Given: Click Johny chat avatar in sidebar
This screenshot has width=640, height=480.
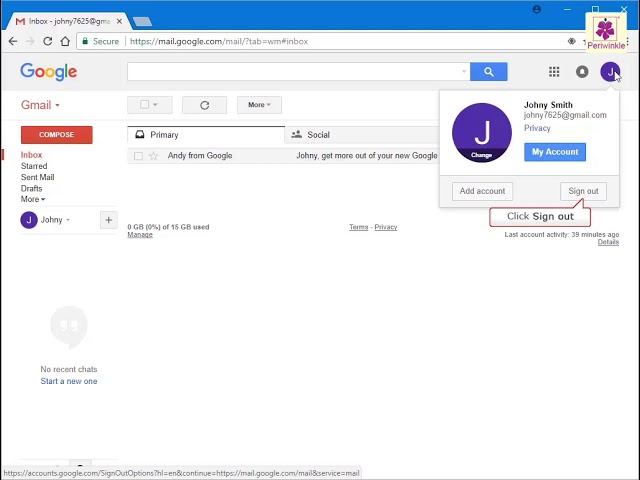Looking at the screenshot, I should tap(29, 220).
